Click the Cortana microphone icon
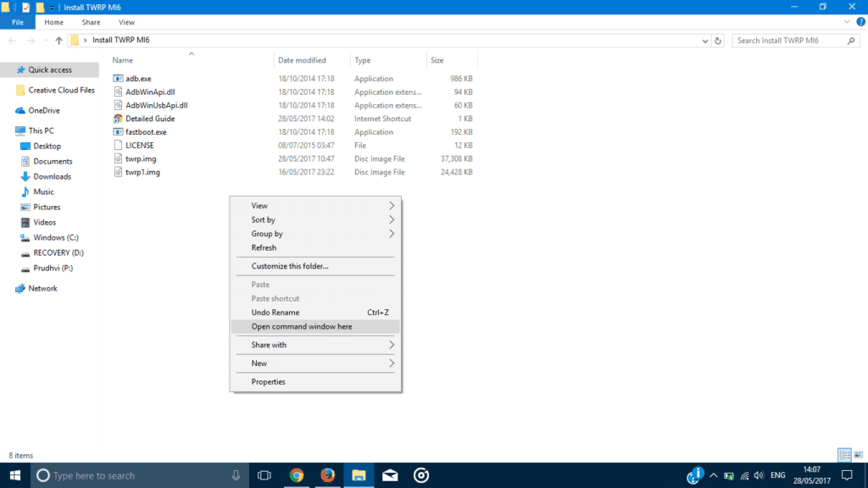Image resolution: width=868 pixels, height=488 pixels. [x=236, y=475]
